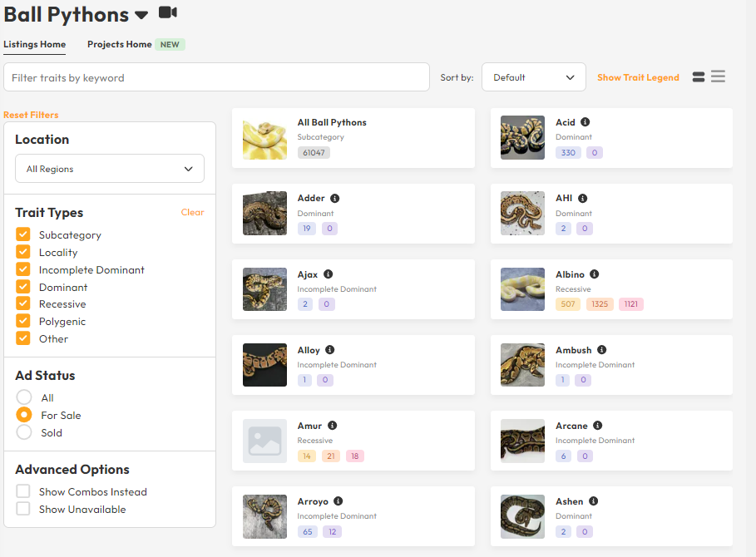Switch to the Projects Home tab
756x557 pixels.
point(119,44)
